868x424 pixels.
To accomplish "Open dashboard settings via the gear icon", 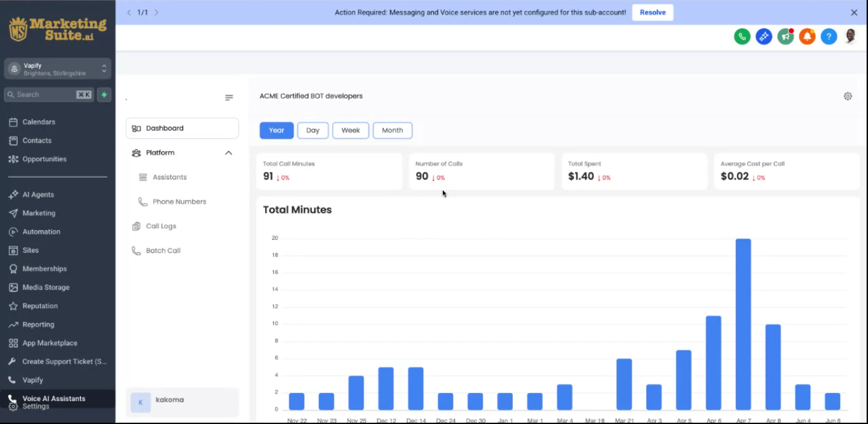I will 848,96.
